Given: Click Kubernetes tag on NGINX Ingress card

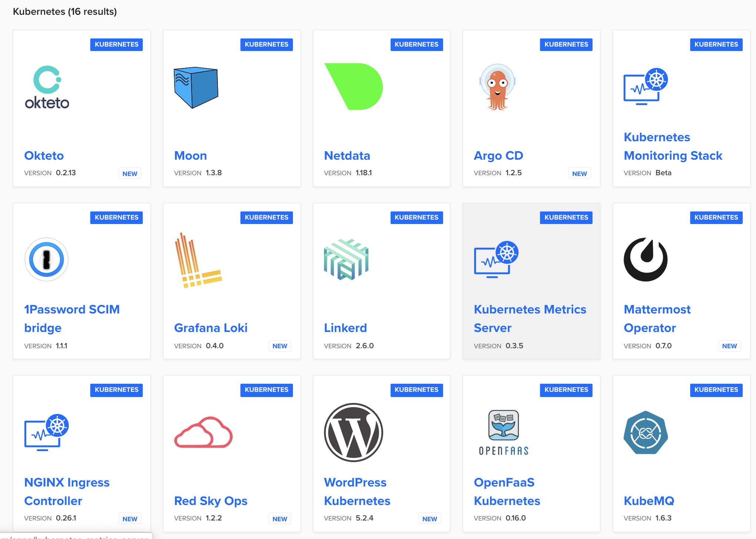Looking at the screenshot, I should [x=117, y=390].
